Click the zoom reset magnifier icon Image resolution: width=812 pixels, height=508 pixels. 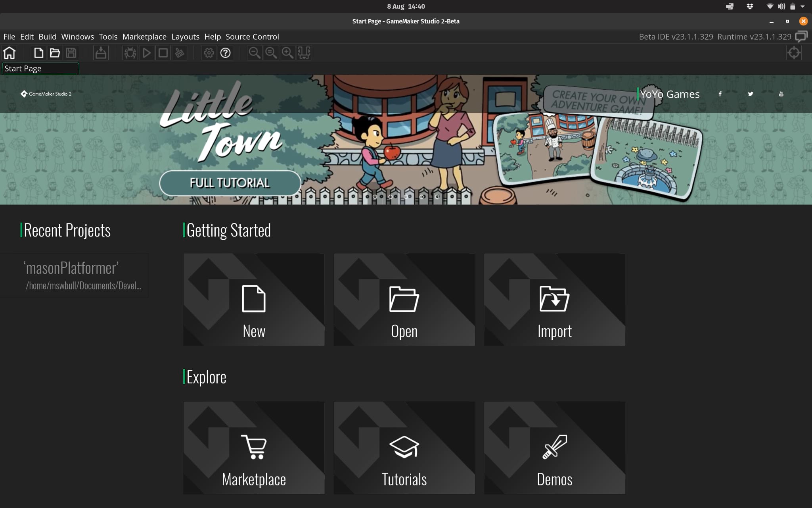coord(271,53)
